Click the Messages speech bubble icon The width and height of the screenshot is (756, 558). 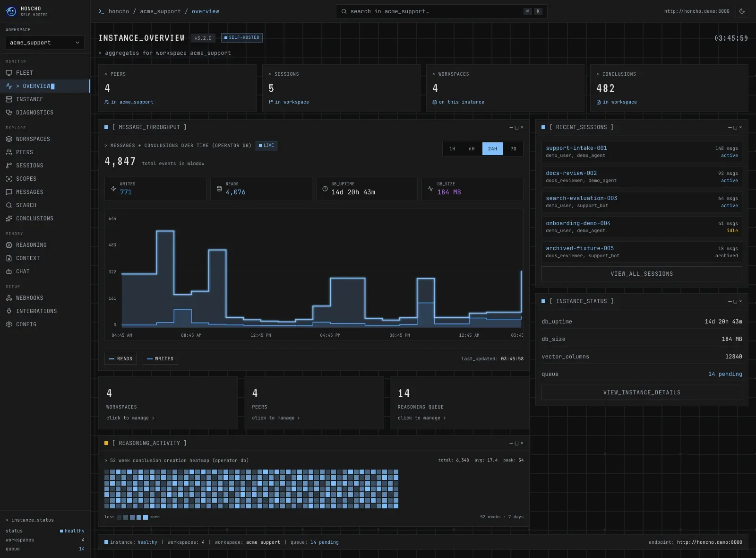coord(9,192)
